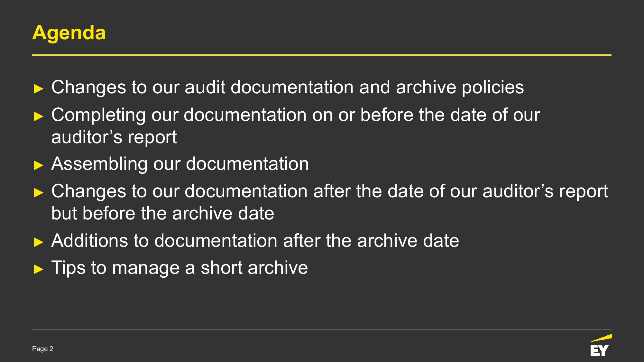Click the EY logo in the corner
Screen dimensions: 644x362
coord(600,350)
